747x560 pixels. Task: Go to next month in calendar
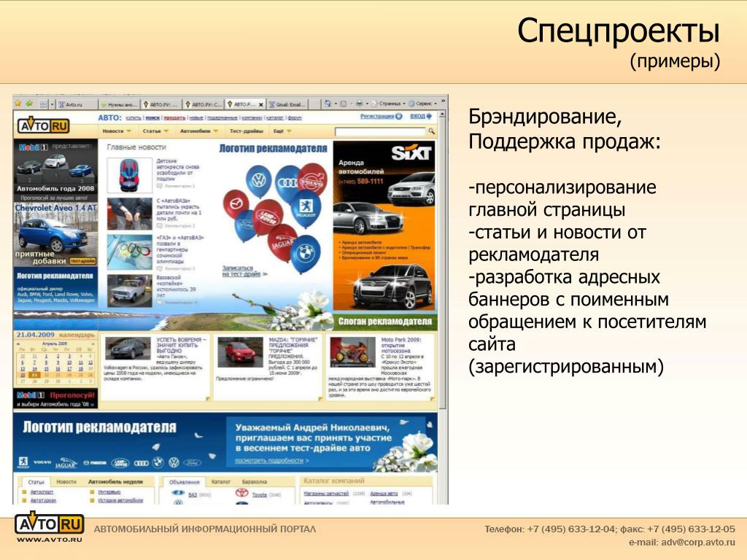(93, 343)
